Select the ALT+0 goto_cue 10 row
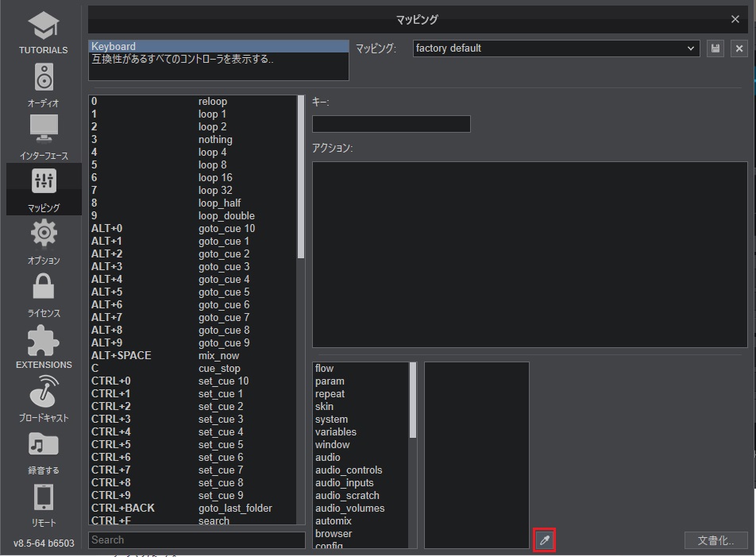 pos(193,229)
